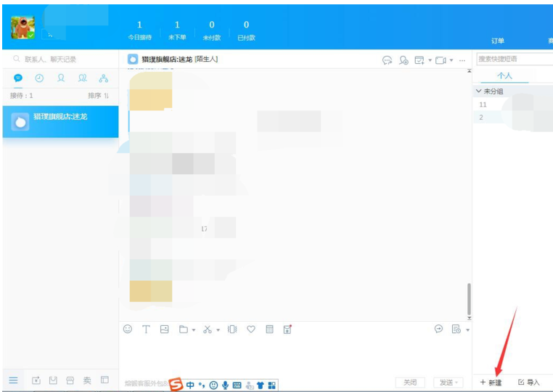Image resolution: width=553 pixels, height=392 pixels.
Task: Switch to the organization structure tab
Action: (x=104, y=78)
